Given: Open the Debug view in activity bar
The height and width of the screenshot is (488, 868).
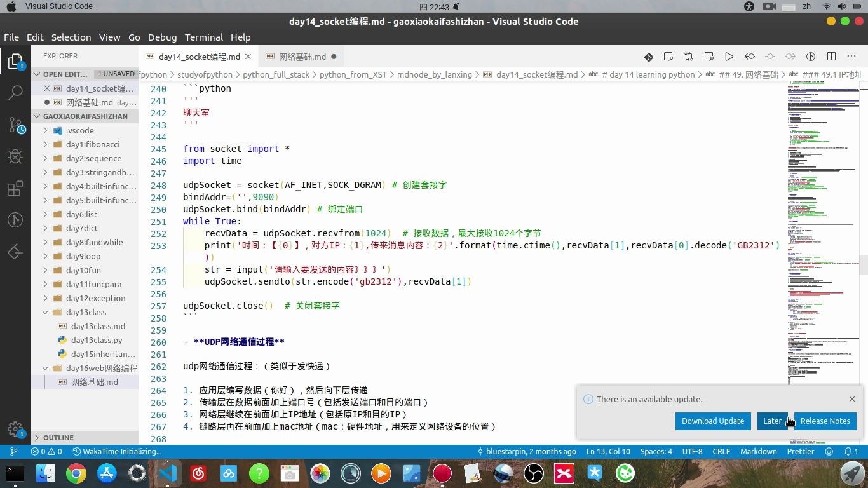Looking at the screenshot, I should point(15,156).
